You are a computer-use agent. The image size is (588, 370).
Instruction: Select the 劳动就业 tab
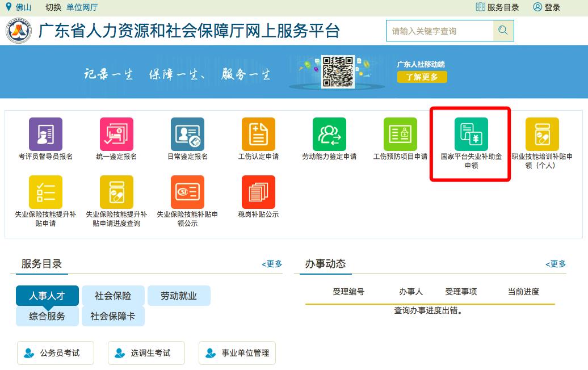179,296
